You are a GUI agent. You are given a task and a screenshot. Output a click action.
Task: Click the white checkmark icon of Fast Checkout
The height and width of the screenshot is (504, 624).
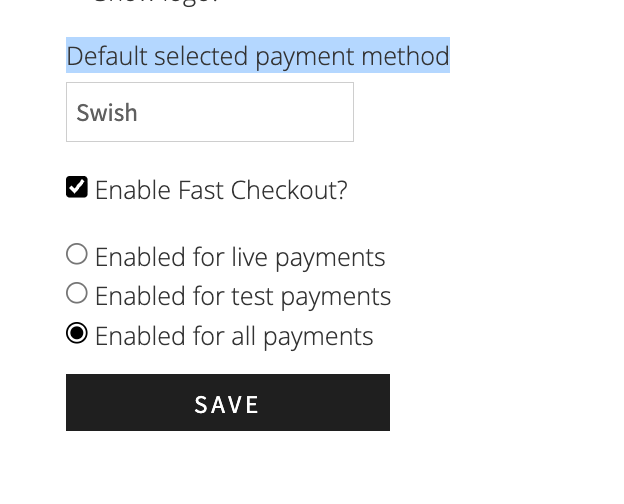pyautogui.click(x=77, y=187)
